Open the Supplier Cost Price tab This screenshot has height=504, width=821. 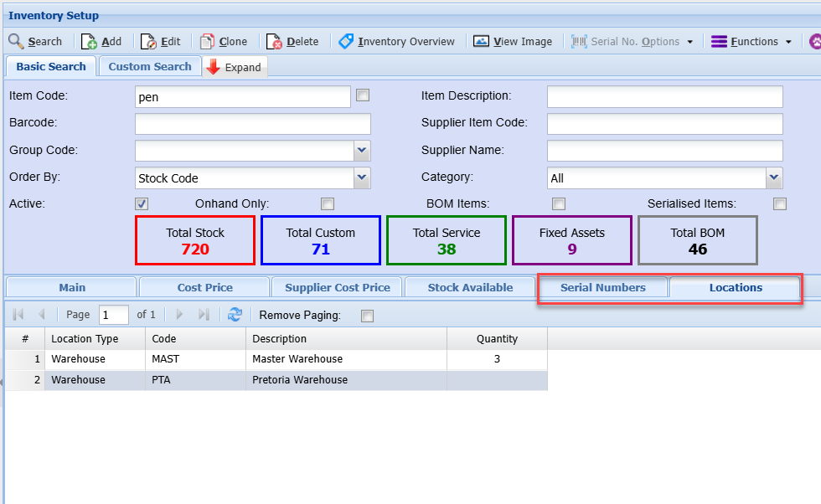point(337,287)
